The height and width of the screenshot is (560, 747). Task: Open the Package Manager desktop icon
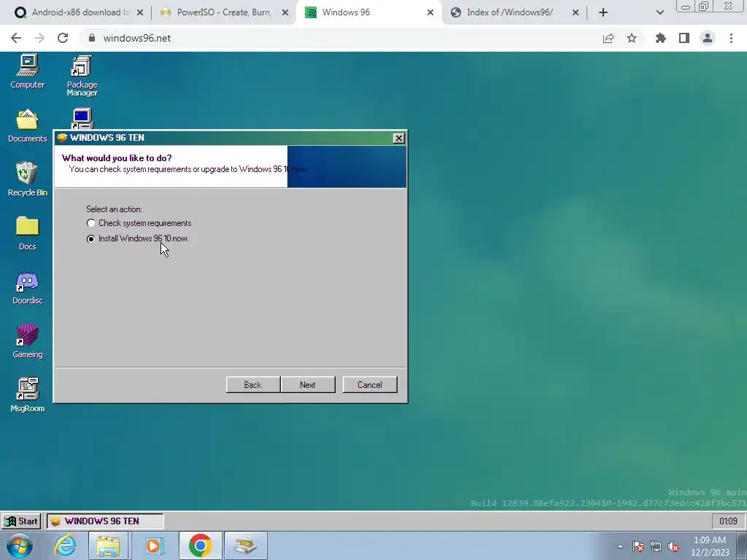coord(82,76)
